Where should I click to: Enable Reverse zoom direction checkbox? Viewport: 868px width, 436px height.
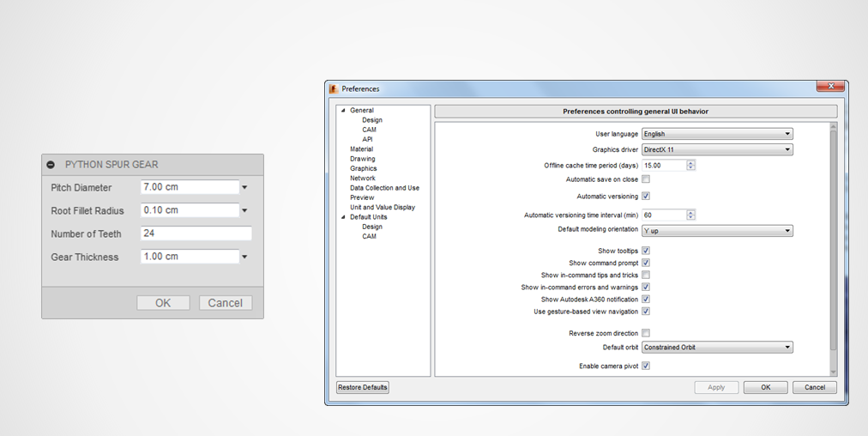tap(646, 333)
